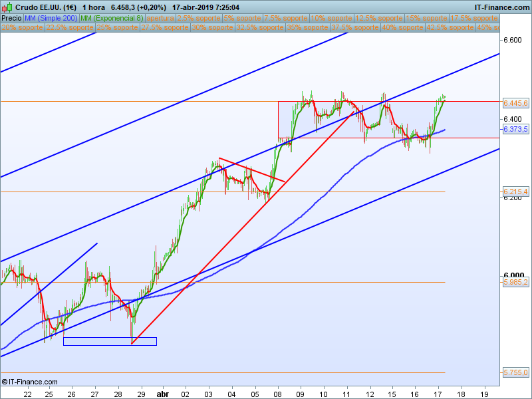Click date 02 on the time axis
The height and width of the screenshot is (399, 532).
(x=186, y=394)
